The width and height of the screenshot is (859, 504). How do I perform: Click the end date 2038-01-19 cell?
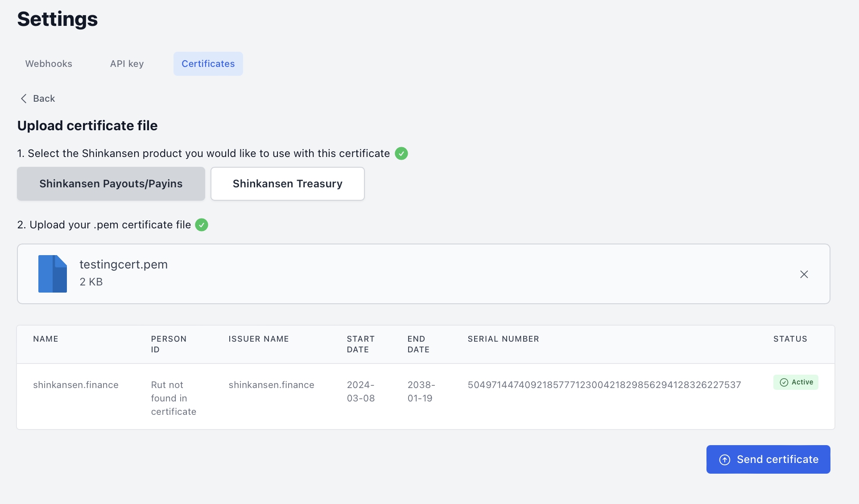421,392
